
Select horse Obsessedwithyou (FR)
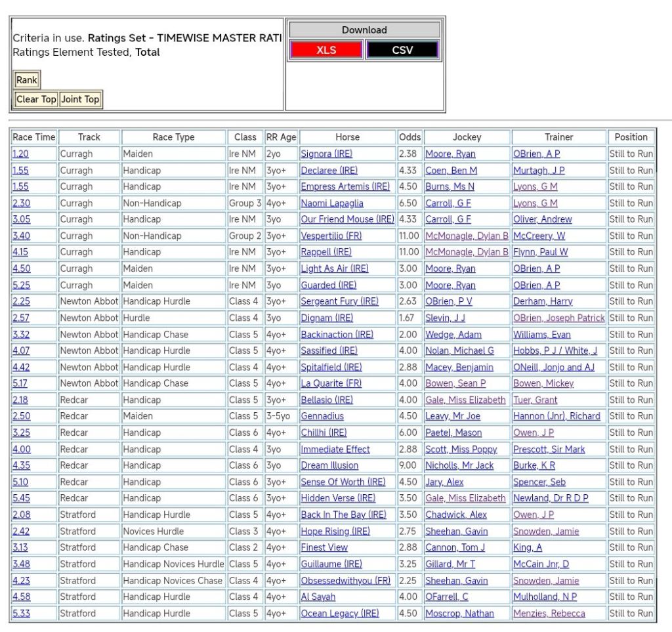click(x=345, y=580)
